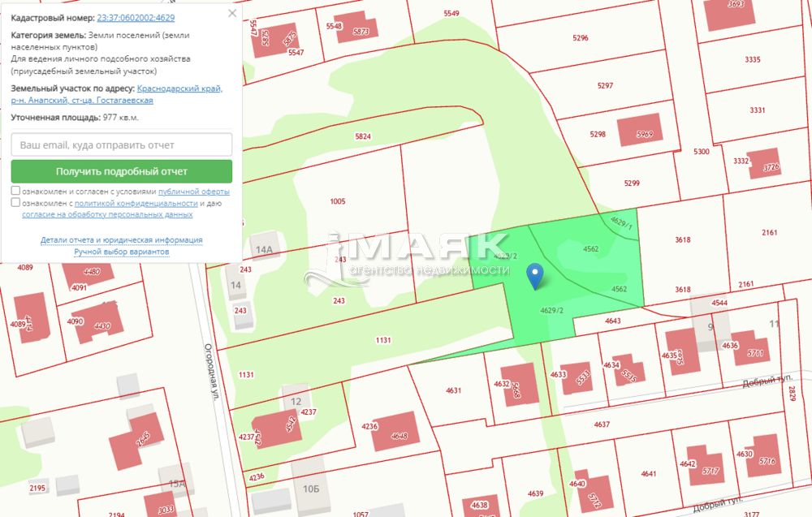The height and width of the screenshot is (517, 812).
Task: Expand Ручной выбор вариантов
Action: tap(122, 252)
